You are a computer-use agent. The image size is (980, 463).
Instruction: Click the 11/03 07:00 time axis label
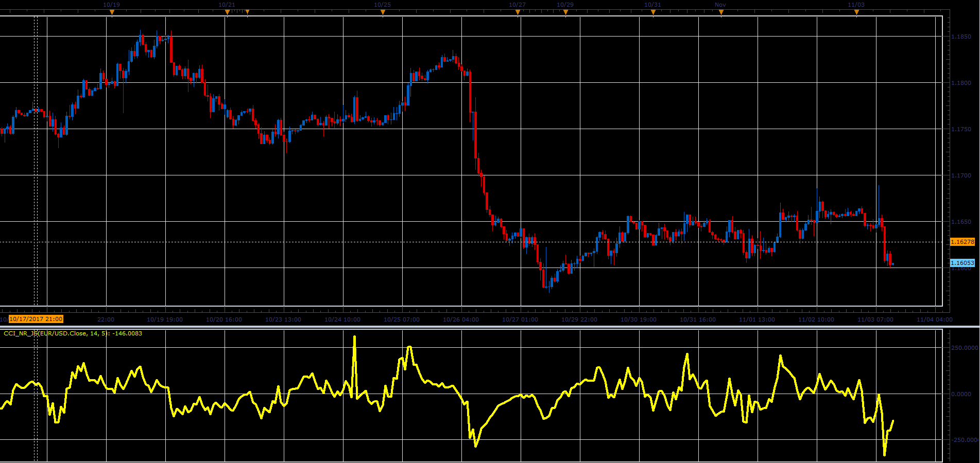(x=875, y=319)
